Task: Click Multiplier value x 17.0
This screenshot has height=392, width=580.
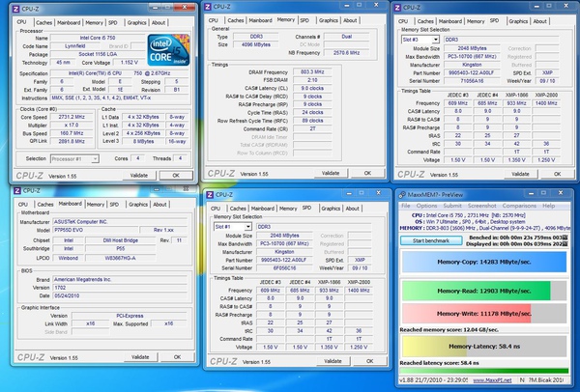Action: pyautogui.click(x=72, y=126)
